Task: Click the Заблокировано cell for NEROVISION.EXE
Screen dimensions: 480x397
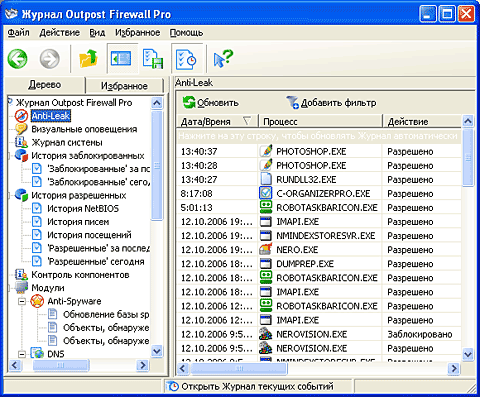Action: (420, 334)
